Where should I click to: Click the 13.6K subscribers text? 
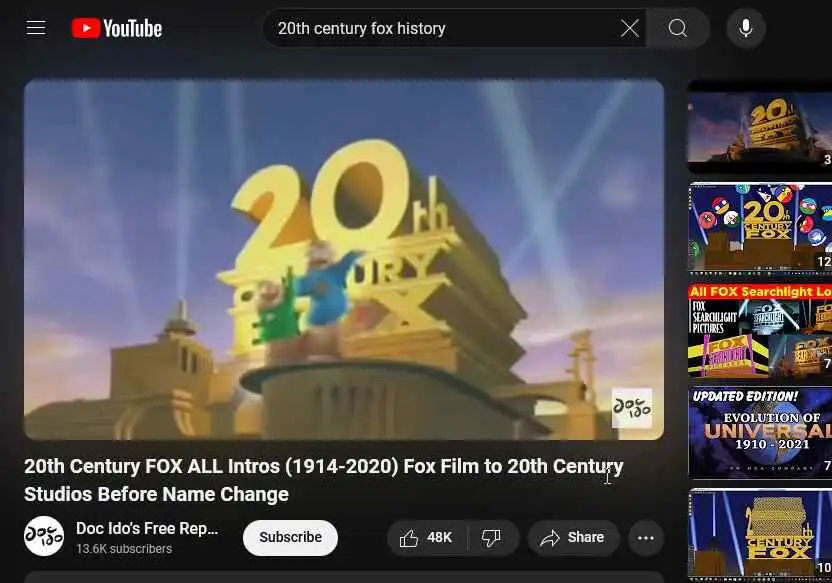tap(124, 549)
